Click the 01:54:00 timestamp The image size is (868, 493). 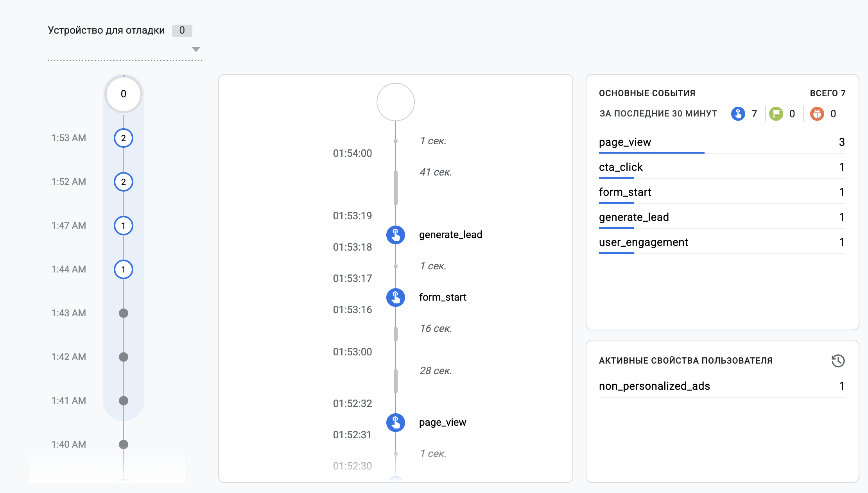[x=352, y=153]
